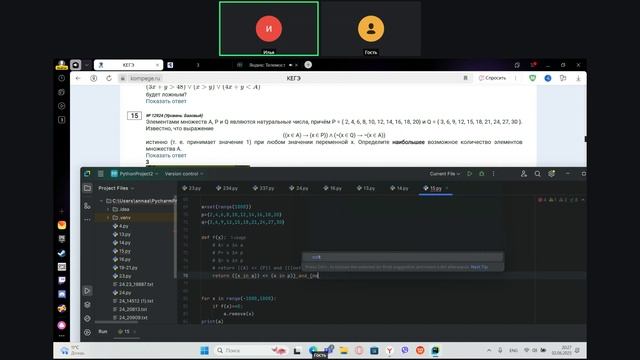
Task: Expand the .venv folder in project tree
Action: [x=109, y=218]
